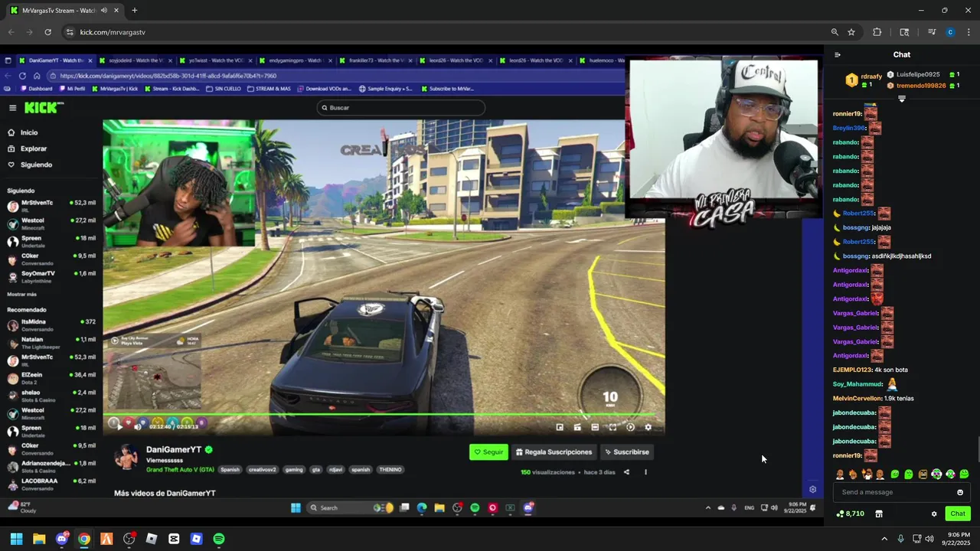
Task: Open ItsMidna in Recomendado list
Action: click(51, 324)
